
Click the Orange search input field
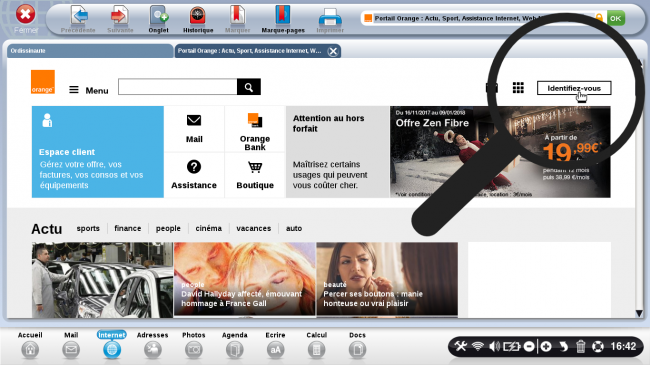[x=177, y=87]
